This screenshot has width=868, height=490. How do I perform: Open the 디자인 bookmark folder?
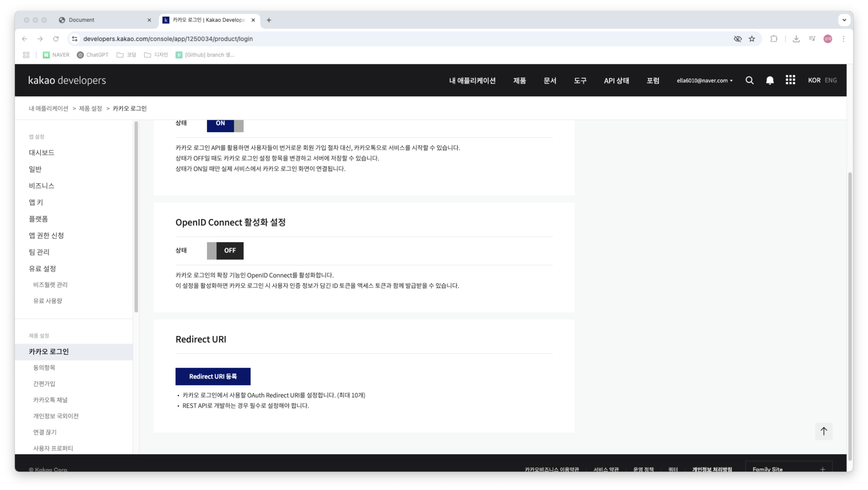pyautogui.click(x=156, y=55)
